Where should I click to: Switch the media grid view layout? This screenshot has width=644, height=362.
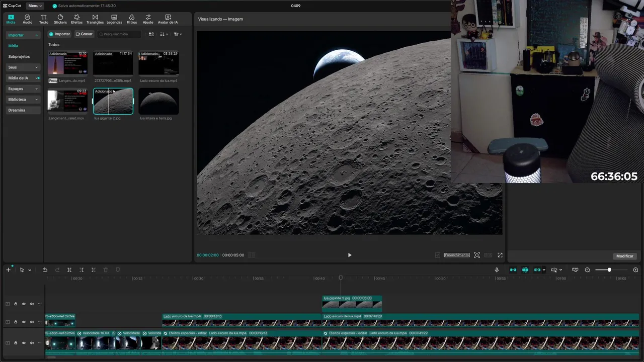click(x=151, y=34)
